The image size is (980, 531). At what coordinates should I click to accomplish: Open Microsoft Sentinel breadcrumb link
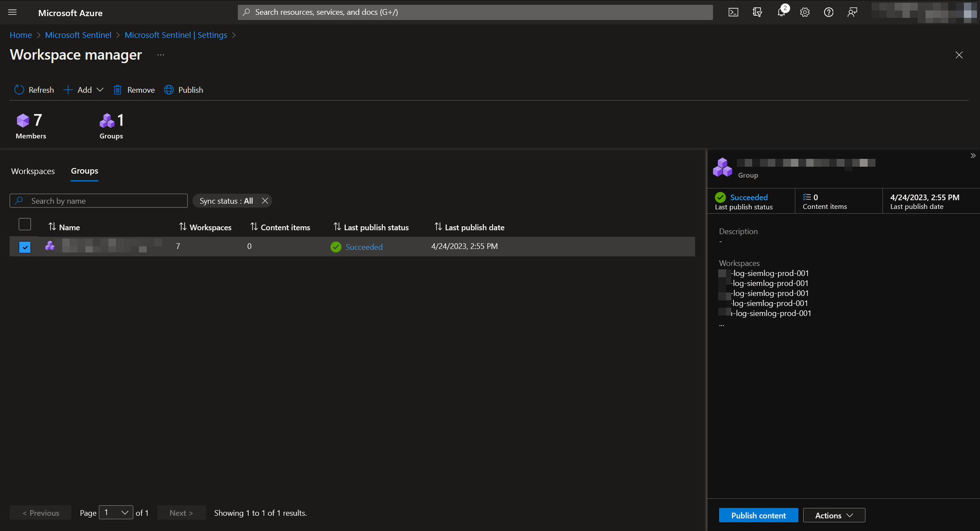tap(78, 35)
